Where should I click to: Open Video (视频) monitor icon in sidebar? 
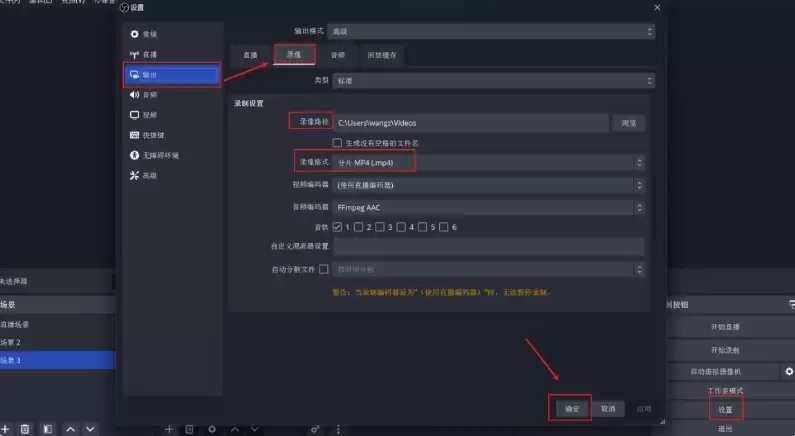click(x=134, y=115)
